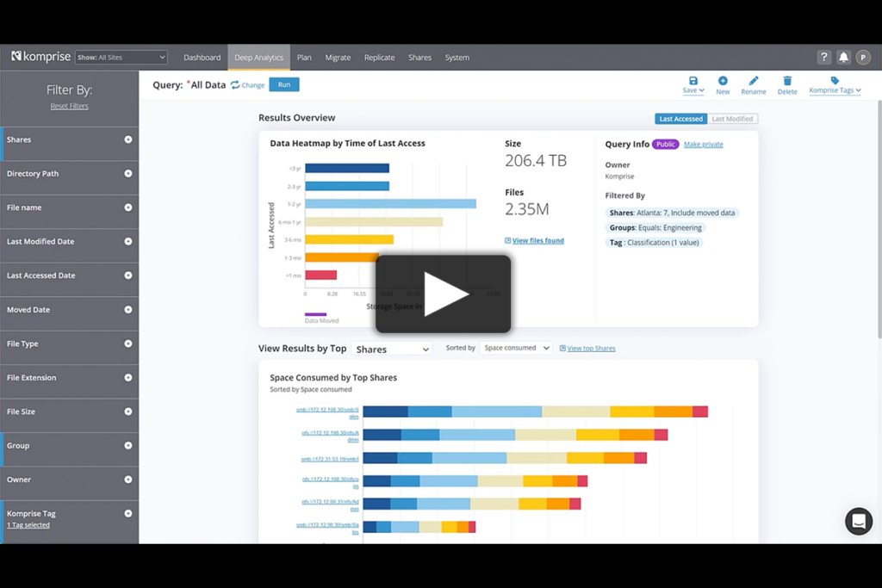Navigate to the Migrate tab
882x588 pixels.
pyautogui.click(x=338, y=57)
